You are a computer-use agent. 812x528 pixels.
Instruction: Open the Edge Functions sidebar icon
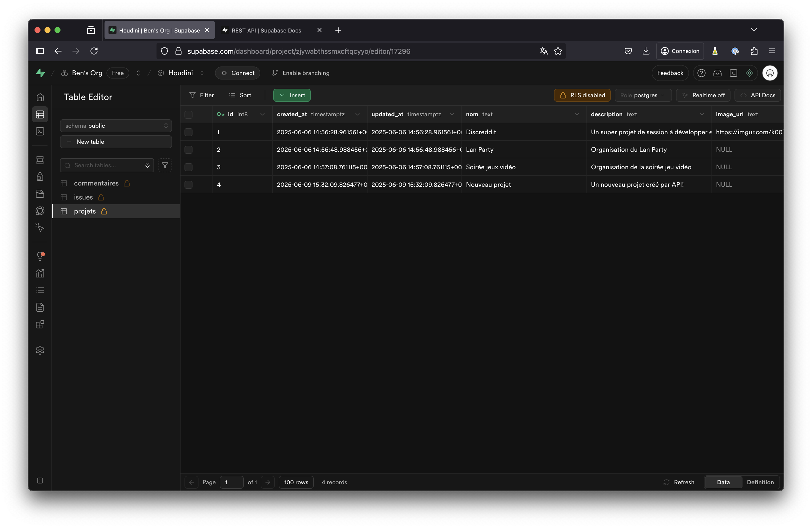click(40, 211)
